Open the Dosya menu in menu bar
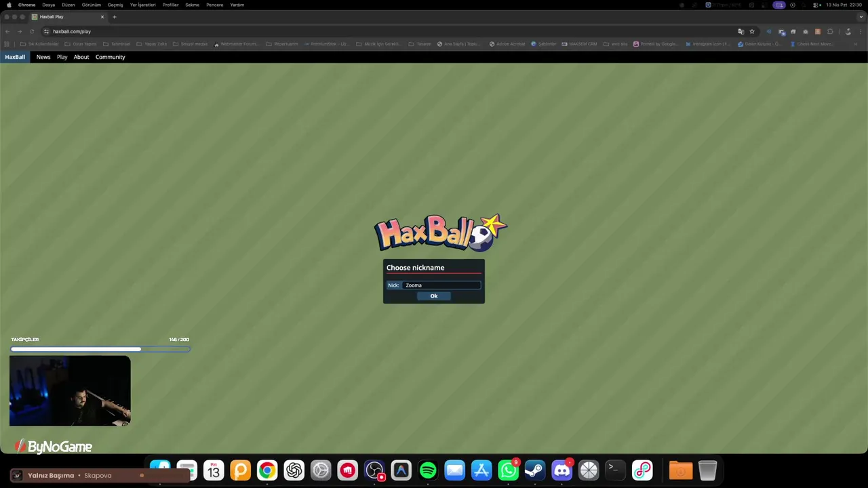 (48, 5)
